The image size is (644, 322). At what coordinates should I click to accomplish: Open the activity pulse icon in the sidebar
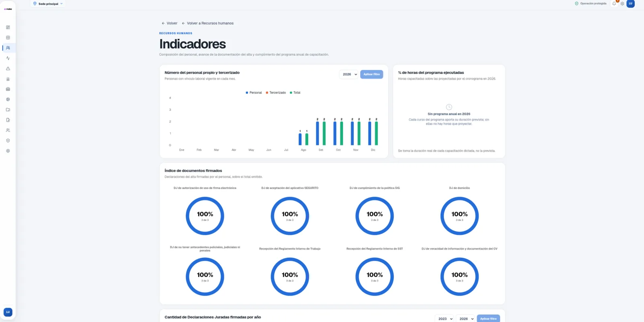pyautogui.click(x=8, y=58)
